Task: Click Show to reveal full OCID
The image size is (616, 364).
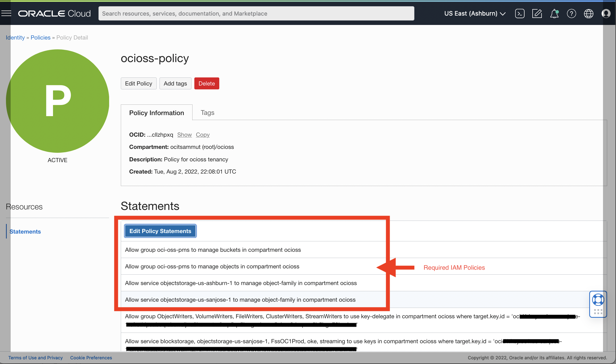Action: tap(184, 134)
